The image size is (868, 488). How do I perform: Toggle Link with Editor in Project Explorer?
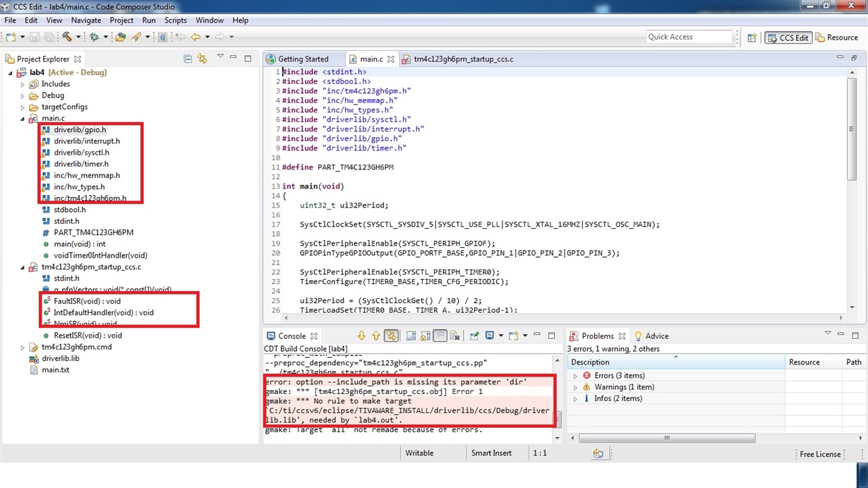(x=203, y=59)
